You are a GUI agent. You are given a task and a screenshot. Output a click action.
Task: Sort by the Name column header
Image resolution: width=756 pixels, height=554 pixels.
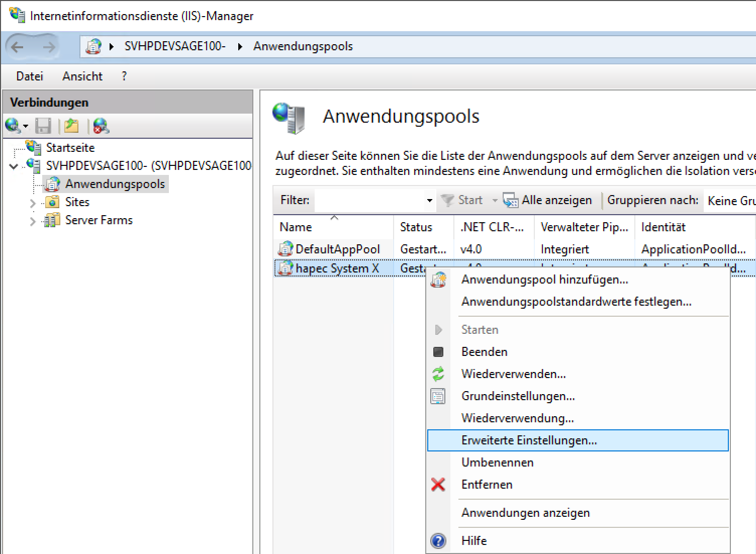[296, 227]
